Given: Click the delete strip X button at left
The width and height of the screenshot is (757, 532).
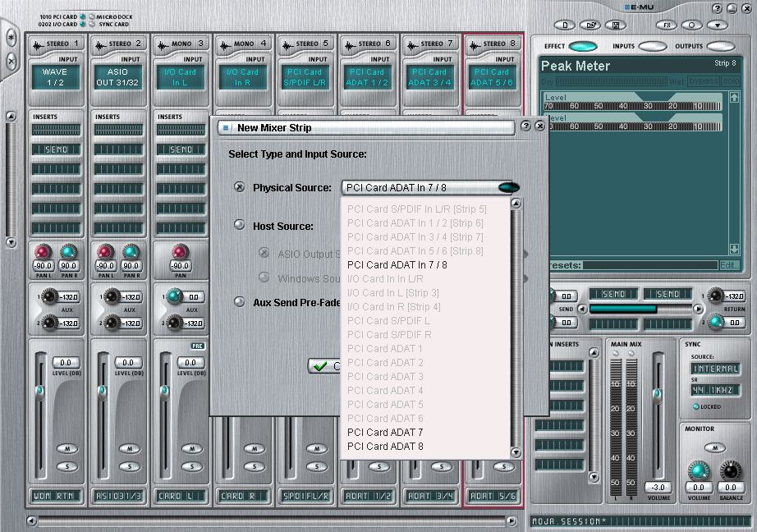Looking at the screenshot, I should pos(11,61).
